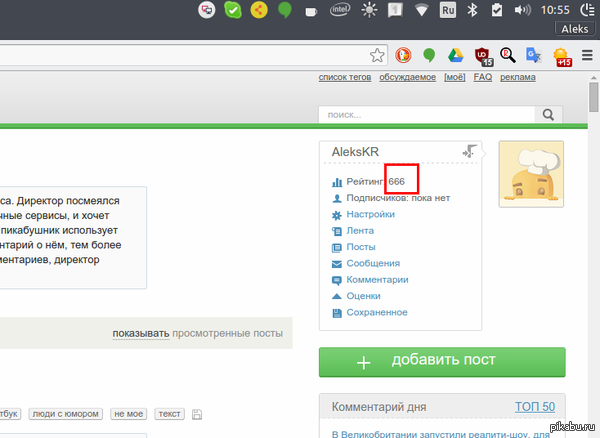600x438 pixels.
Task: Click the weather extension showing +15
Action: 561,56
